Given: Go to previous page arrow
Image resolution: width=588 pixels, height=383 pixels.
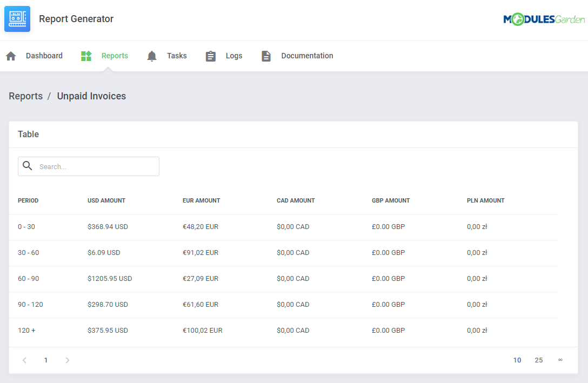Looking at the screenshot, I should 25,360.
